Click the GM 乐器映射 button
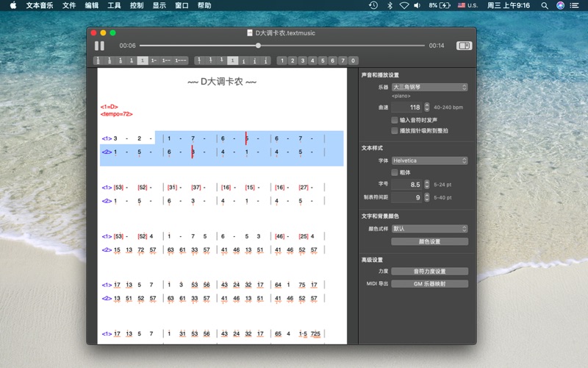The width and height of the screenshot is (588, 368). [429, 283]
